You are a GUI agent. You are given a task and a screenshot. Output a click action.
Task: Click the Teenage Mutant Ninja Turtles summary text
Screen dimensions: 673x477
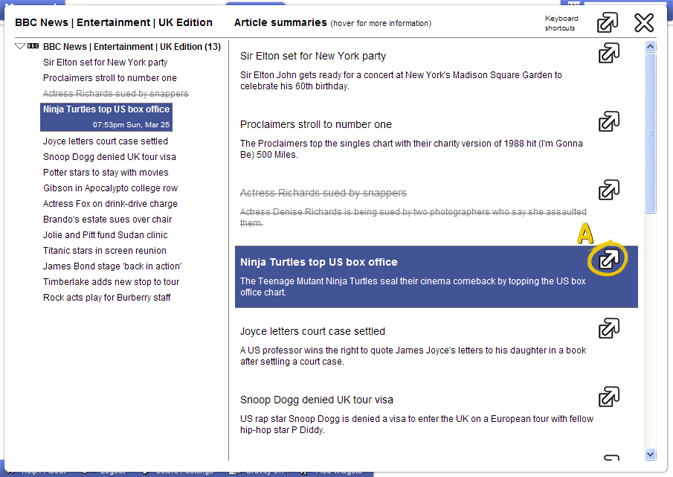click(413, 287)
